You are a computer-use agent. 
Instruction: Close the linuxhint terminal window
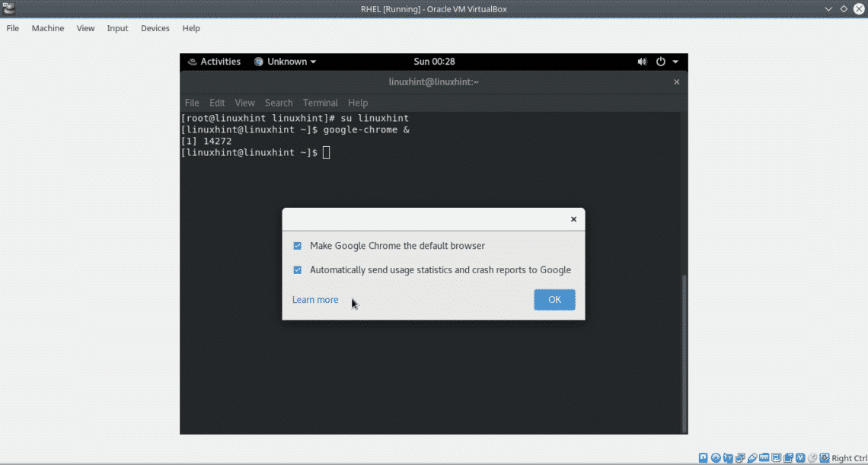point(676,82)
